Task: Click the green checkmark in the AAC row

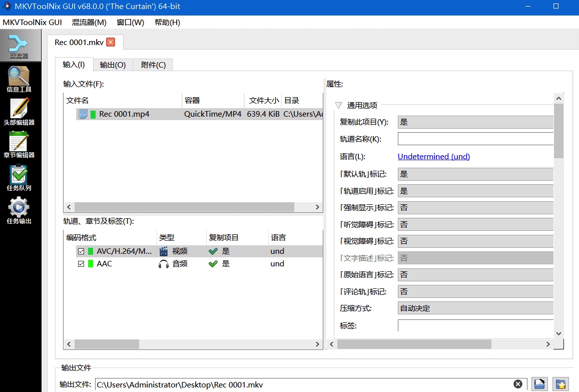Action: pyautogui.click(x=213, y=264)
